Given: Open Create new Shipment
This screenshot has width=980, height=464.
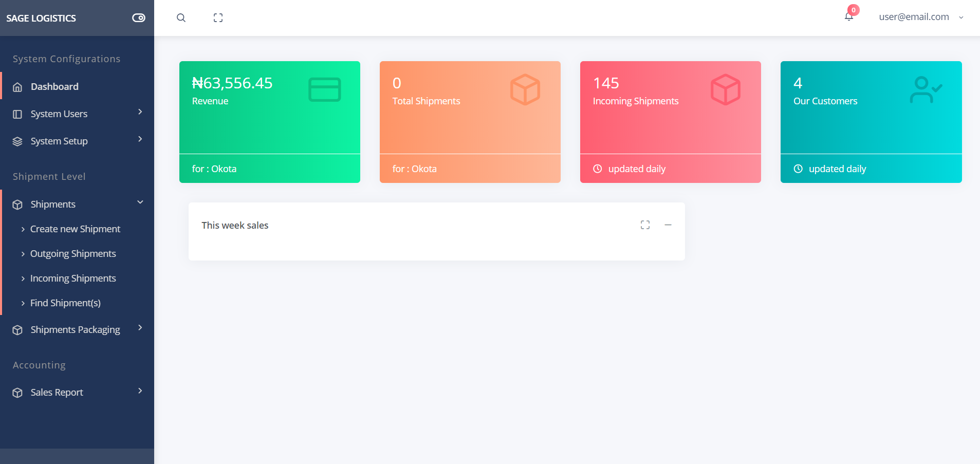Looking at the screenshot, I should 75,229.
